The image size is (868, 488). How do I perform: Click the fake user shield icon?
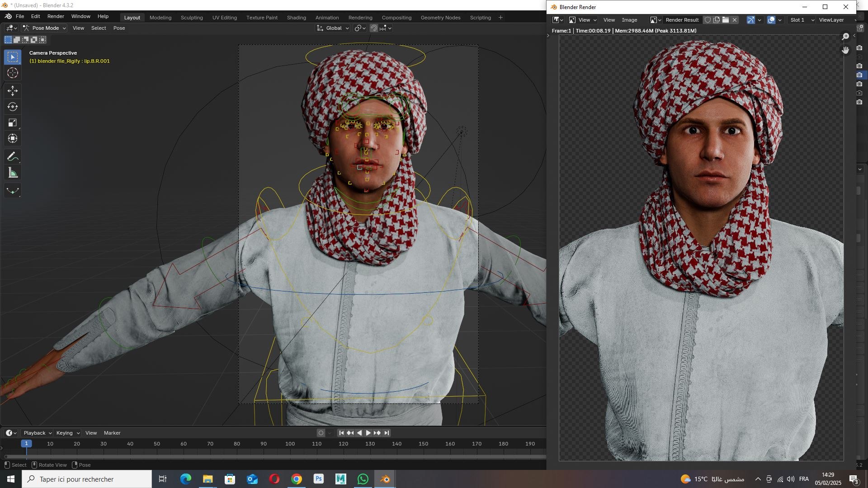click(x=708, y=20)
